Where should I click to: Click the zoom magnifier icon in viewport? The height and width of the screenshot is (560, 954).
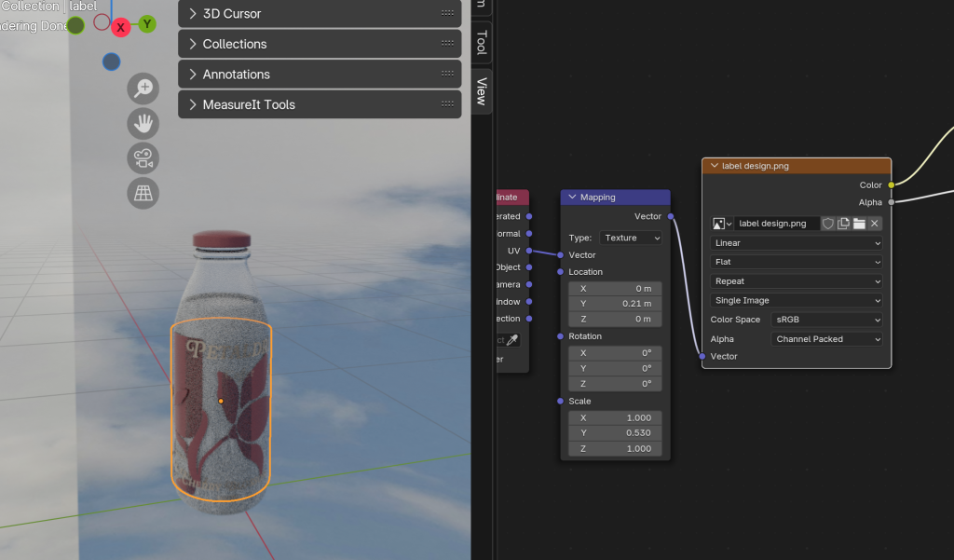(143, 89)
